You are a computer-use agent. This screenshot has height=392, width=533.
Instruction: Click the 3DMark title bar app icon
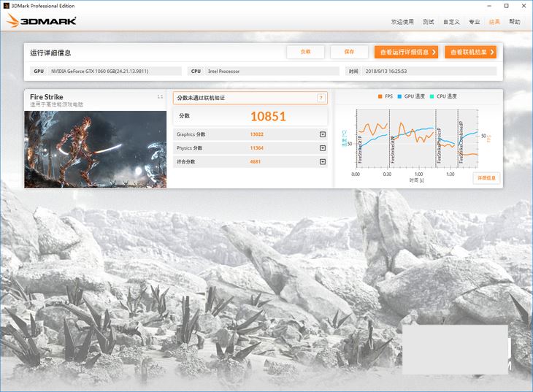click(x=6, y=5)
